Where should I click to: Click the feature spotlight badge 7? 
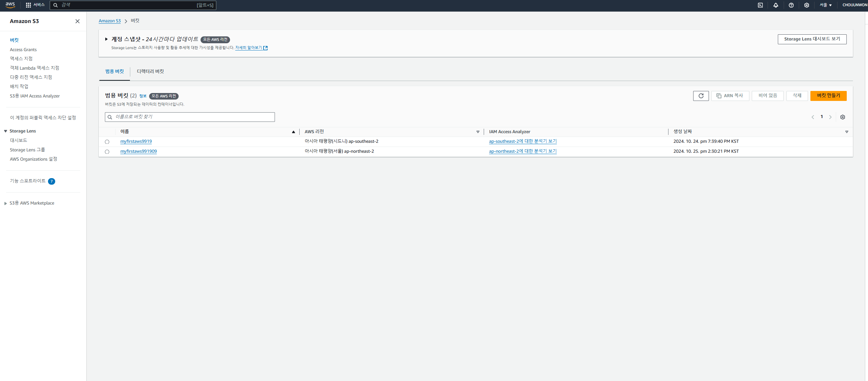[x=51, y=181]
